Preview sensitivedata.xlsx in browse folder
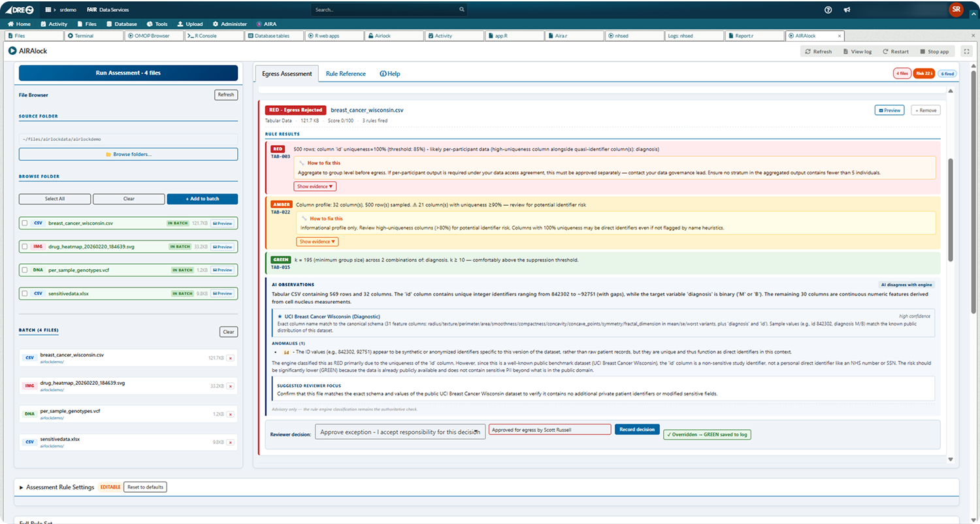Viewport: 980px width, 524px height. point(222,293)
